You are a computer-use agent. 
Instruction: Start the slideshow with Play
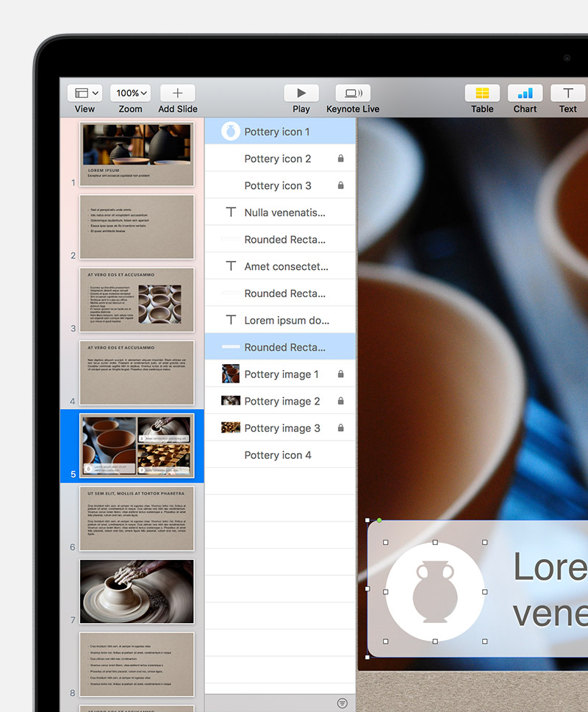pyautogui.click(x=301, y=93)
